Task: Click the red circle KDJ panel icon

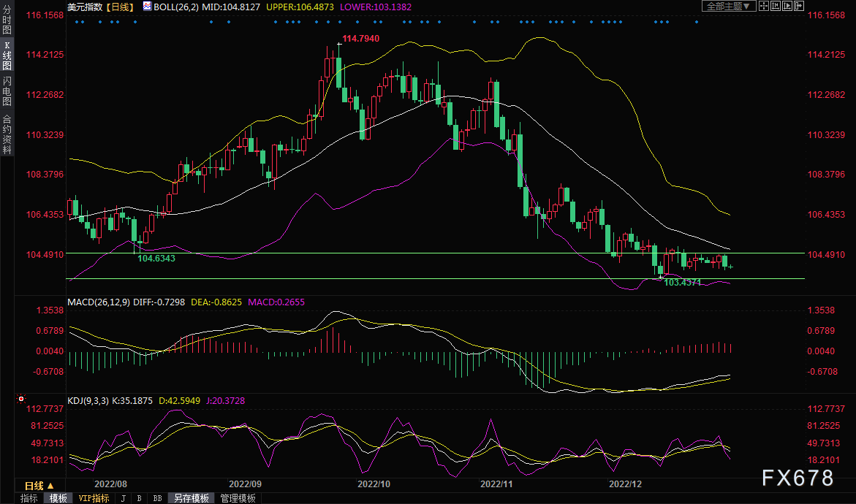Action: coord(20,400)
